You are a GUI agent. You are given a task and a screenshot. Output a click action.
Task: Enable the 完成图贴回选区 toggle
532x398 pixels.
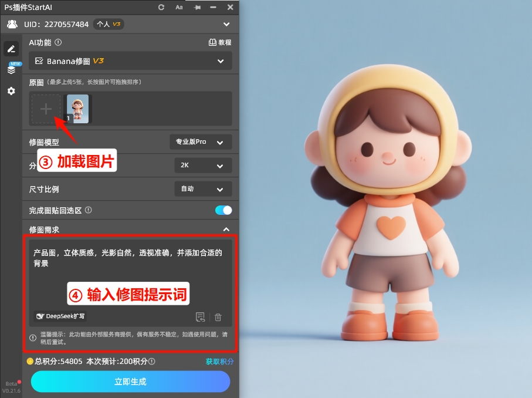[222, 210]
